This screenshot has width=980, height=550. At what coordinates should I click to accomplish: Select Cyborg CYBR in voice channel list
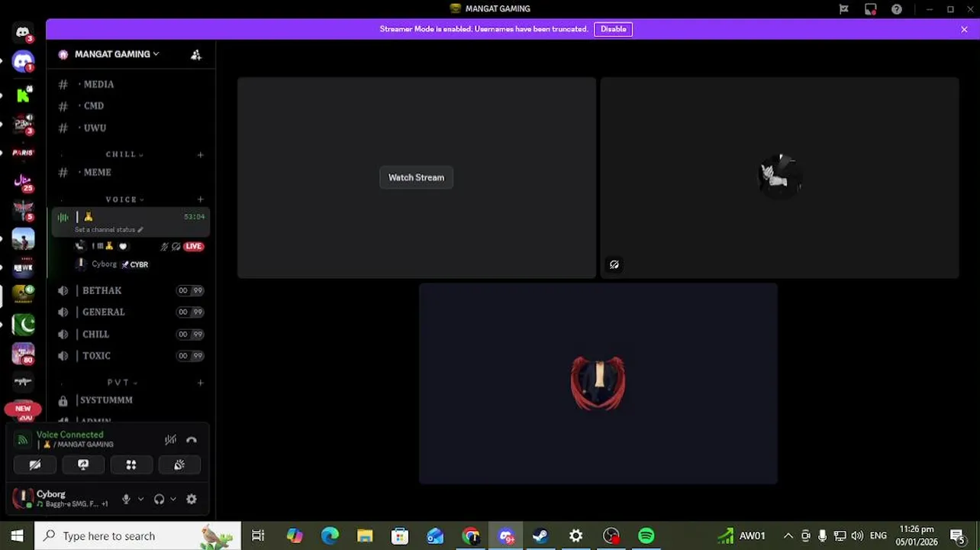[x=140, y=264]
